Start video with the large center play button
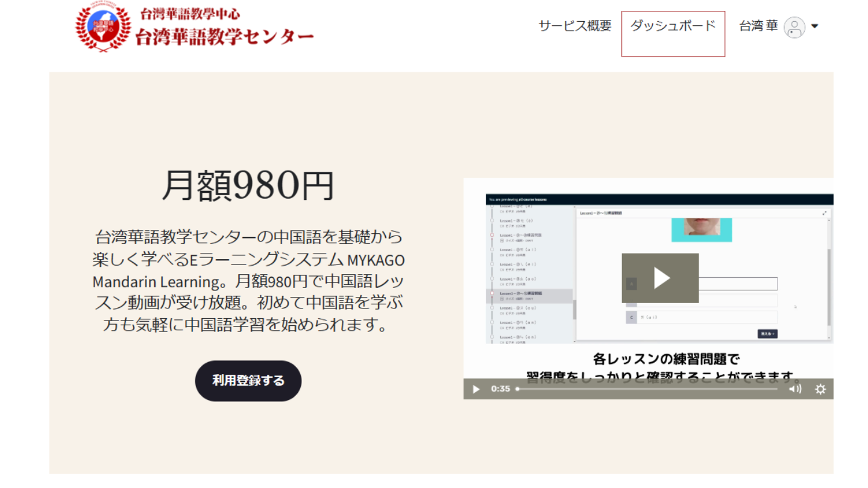Viewport: 868px width, 488px height. pos(660,278)
